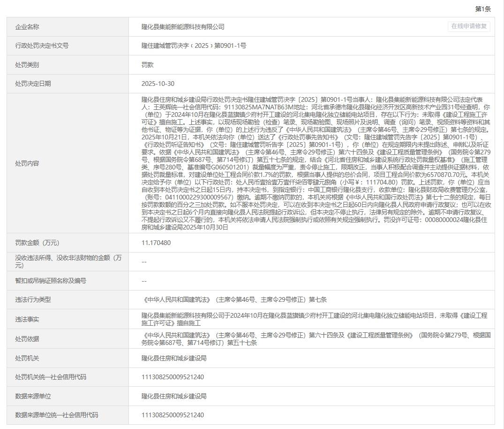This screenshot has width=504, height=429.
Task: Click the 违法行为类型 value citing 建筑法第七条
Action: click(x=234, y=299)
